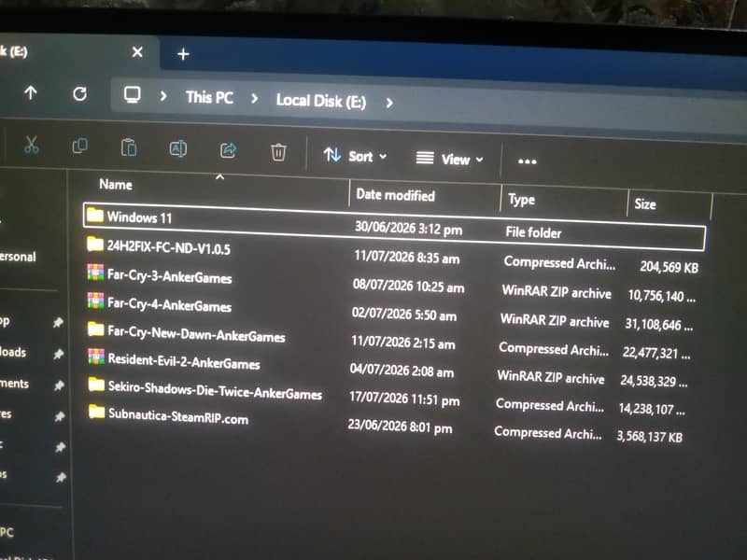Click the Windows 11 file name
This screenshot has width=747, height=560.
click(139, 217)
